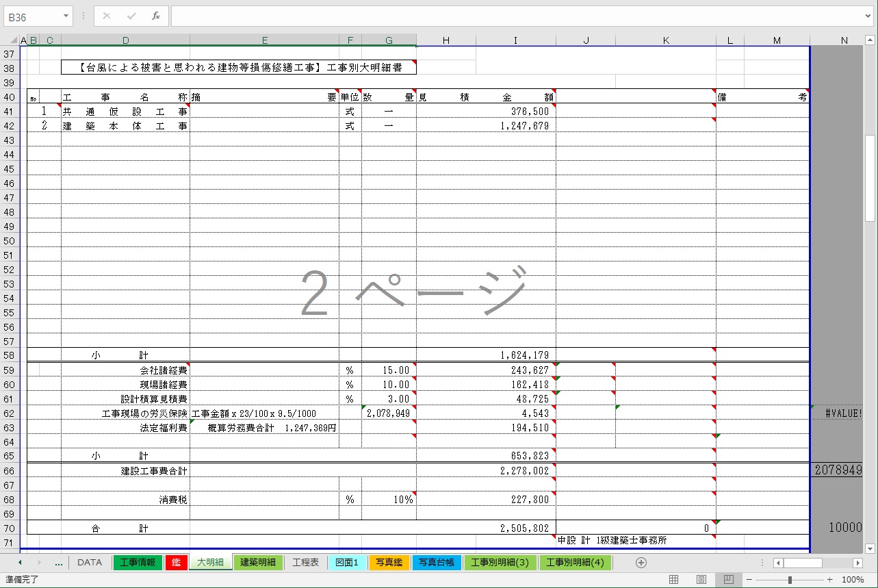878x588 pixels.
Task: Click the 100% zoom level button
Action: (853, 580)
